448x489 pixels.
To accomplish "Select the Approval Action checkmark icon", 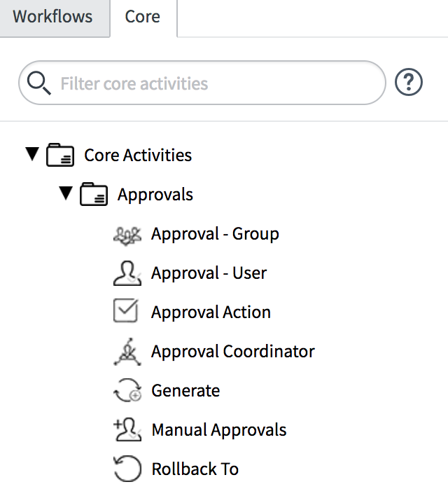I will pyautogui.click(x=126, y=310).
